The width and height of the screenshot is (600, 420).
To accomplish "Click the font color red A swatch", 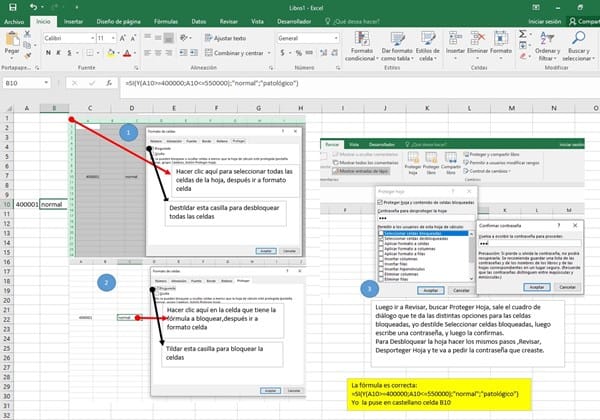I will 129,52.
